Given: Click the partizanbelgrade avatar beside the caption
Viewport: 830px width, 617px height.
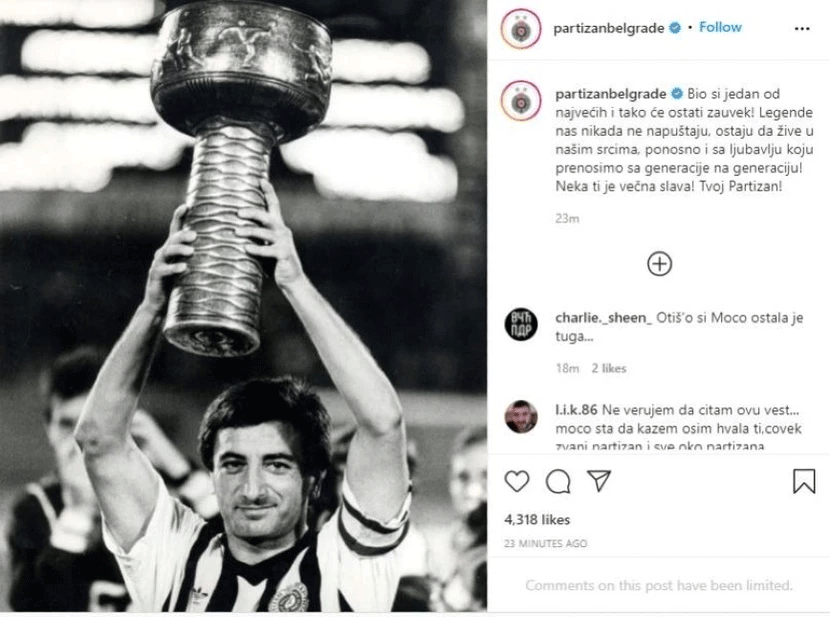Looking at the screenshot, I should click(521, 101).
